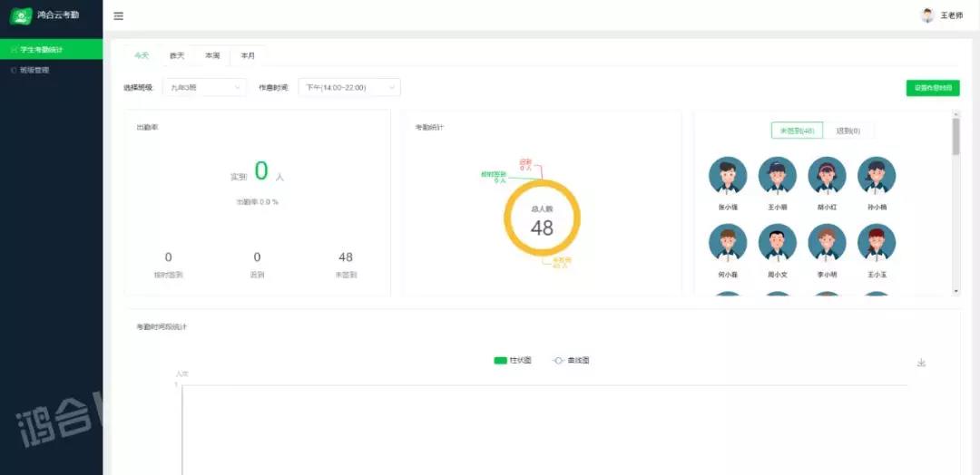Expand the 选择班级 class dropdown
Screen dimensions: 980x475
coord(204,87)
